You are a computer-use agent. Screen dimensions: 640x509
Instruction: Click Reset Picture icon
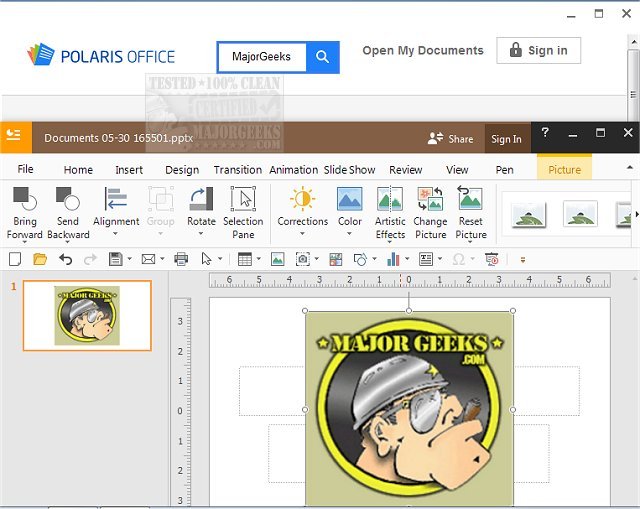click(x=470, y=198)
